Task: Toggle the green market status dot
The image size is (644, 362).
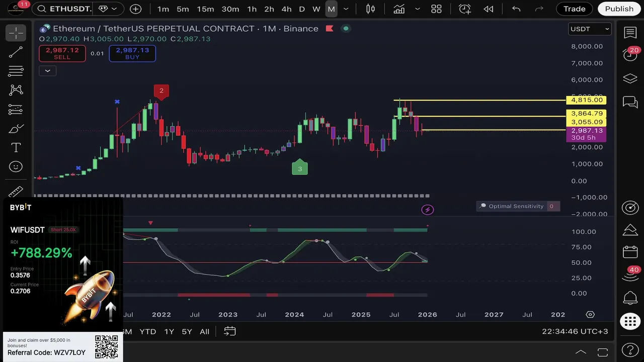Action: [346, 29]
